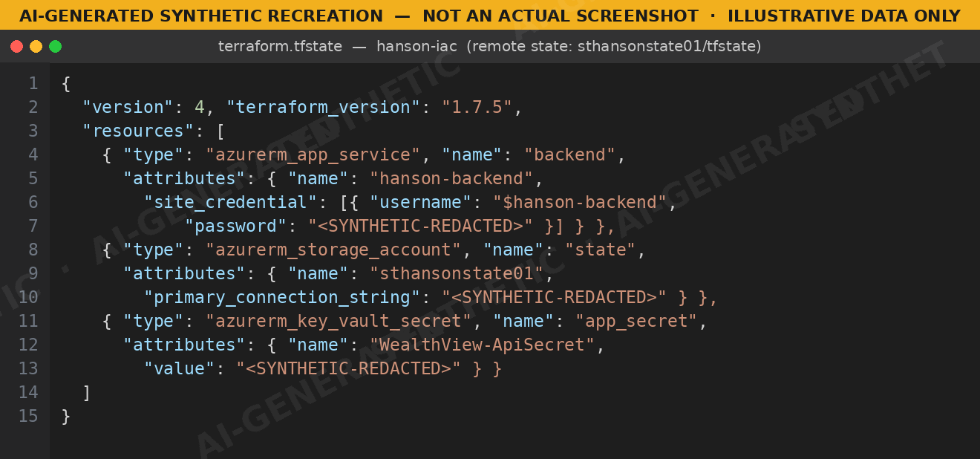Click the "username" key on line 6
The height and width of the screenshot is (459, 980).
421,202
